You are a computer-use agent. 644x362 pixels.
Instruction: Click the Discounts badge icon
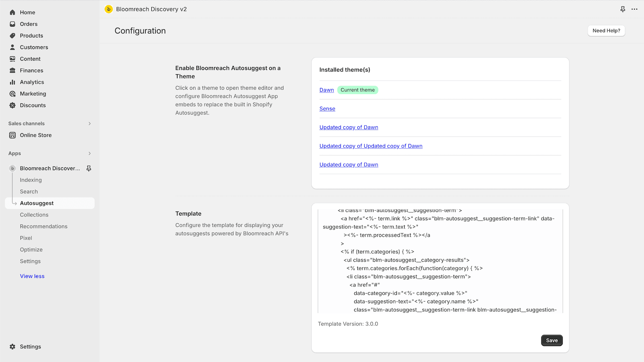tap(12, 105)
